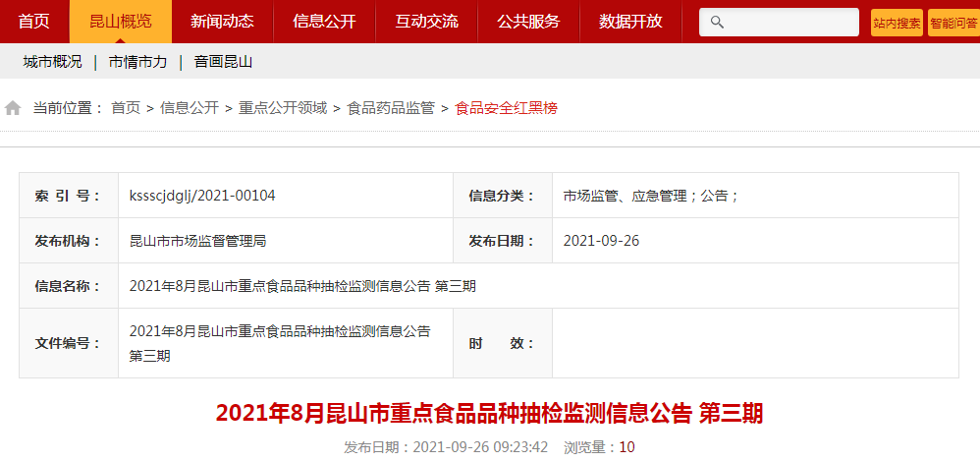Click the 发布机构 label cell
The image size is (980, 462).
click(69, 241)
